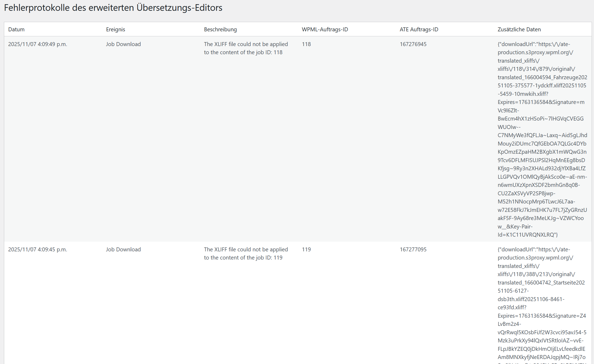Click the WPML-Auftrags-ID column header
Viewport: 594px width, 364px height.
[325, 29]
